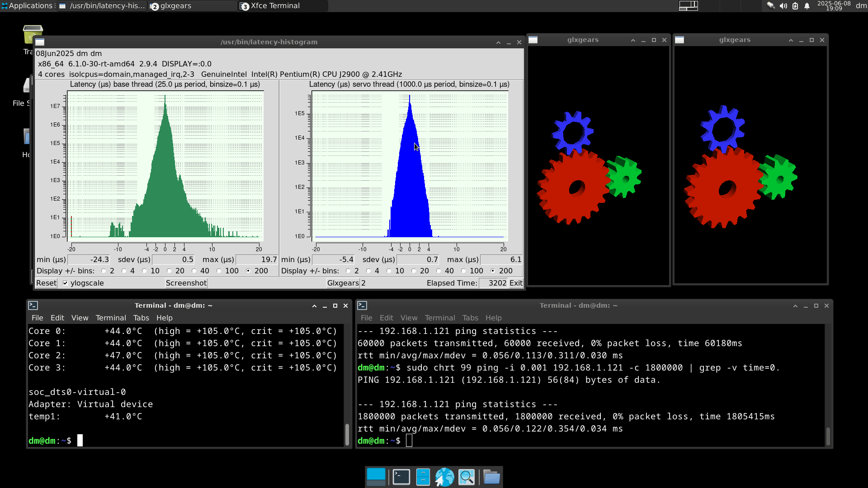The width and height of the screenshot is (868, 488).
Task: Click the Screenshot button
Action: (186, 283)
